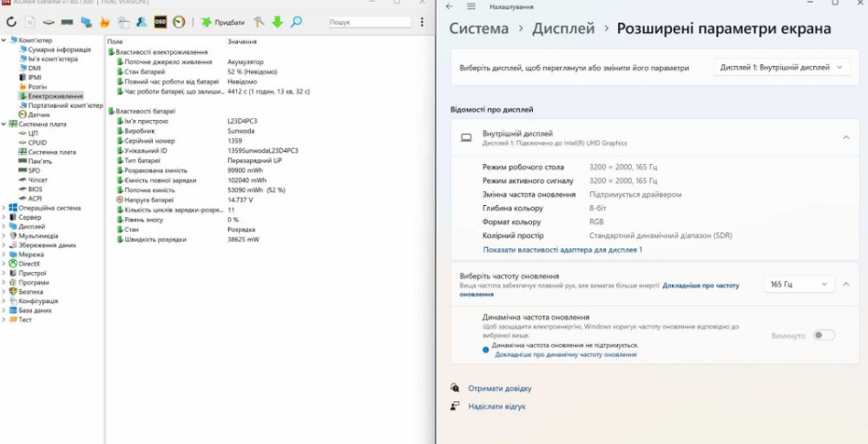Screen dimensions: 868x444
Task: Open the Settings hamburger navigation menu
Action: [470, 7]
